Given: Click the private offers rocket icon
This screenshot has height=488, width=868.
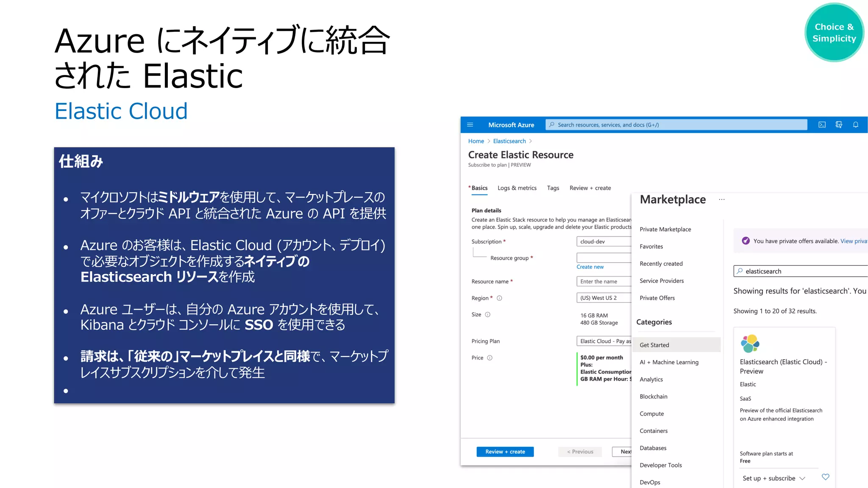Looking at the screenshot, I should (746, 241).
